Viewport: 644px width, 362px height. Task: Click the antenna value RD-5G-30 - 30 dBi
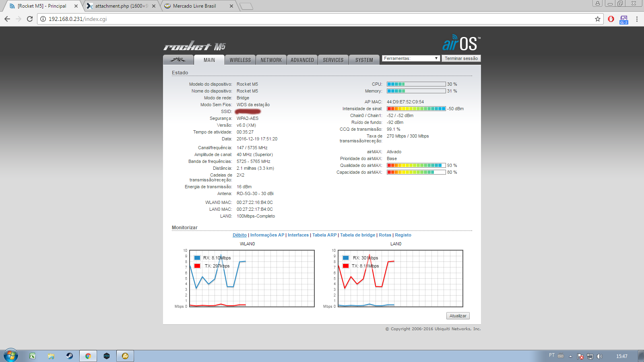pos(255,193)
